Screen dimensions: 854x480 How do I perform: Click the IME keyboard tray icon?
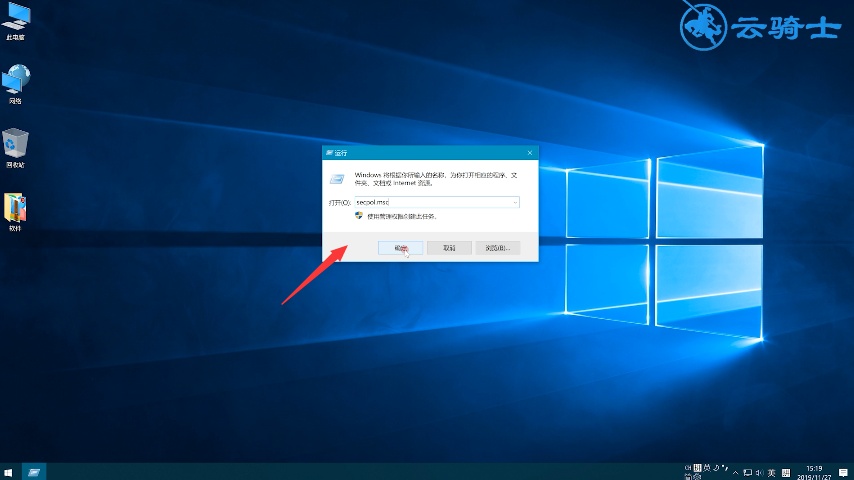pos(785,473)
